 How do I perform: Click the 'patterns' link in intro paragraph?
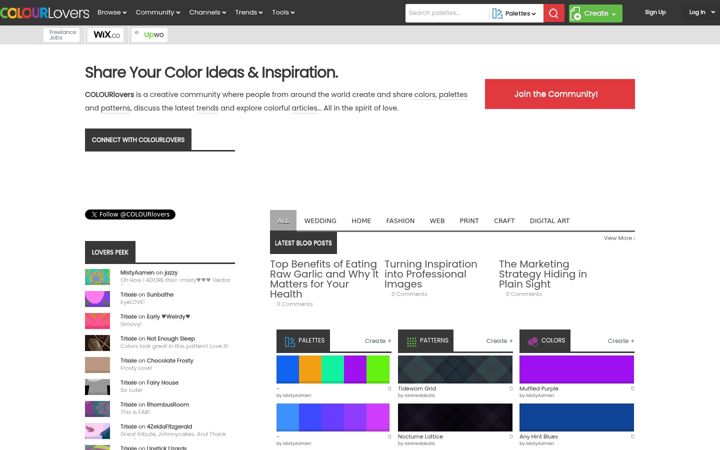point(115,108)
